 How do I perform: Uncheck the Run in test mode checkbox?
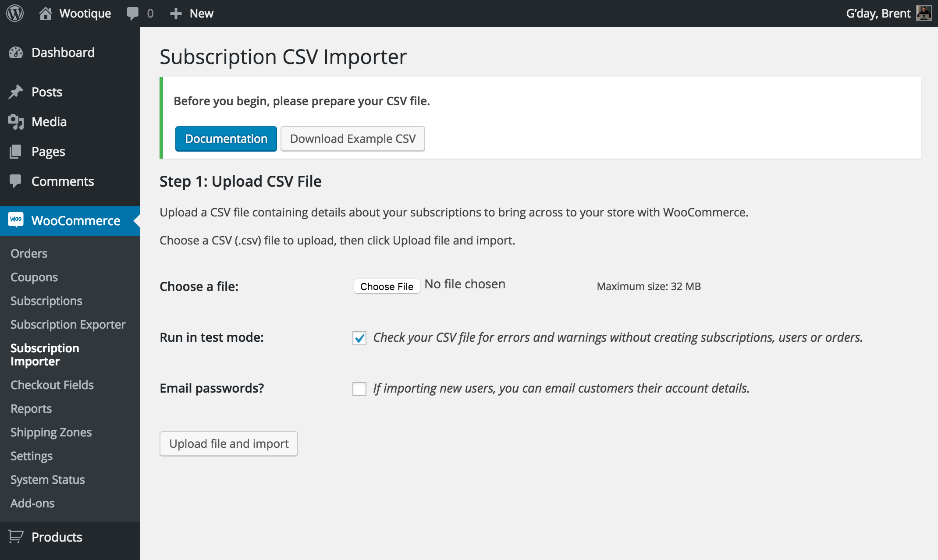359,338
